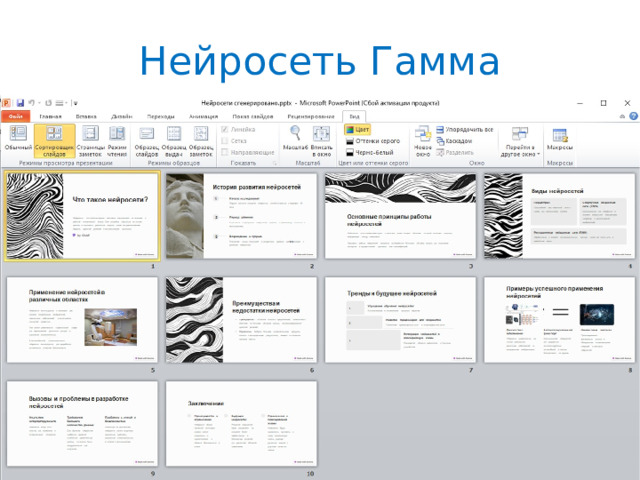Minimize the PowerPoint window
This screenshot has width=640, height=480.
580,103
